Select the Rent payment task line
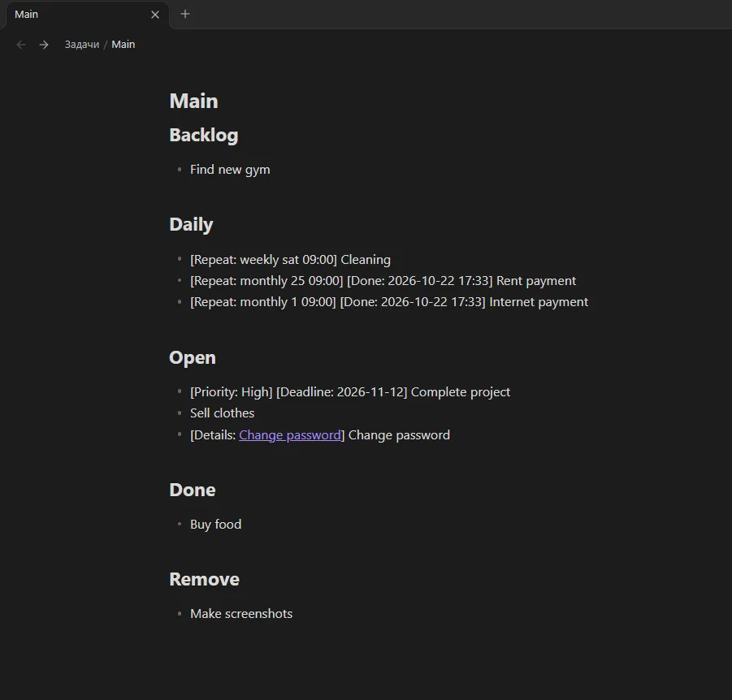 click(383, 281)
